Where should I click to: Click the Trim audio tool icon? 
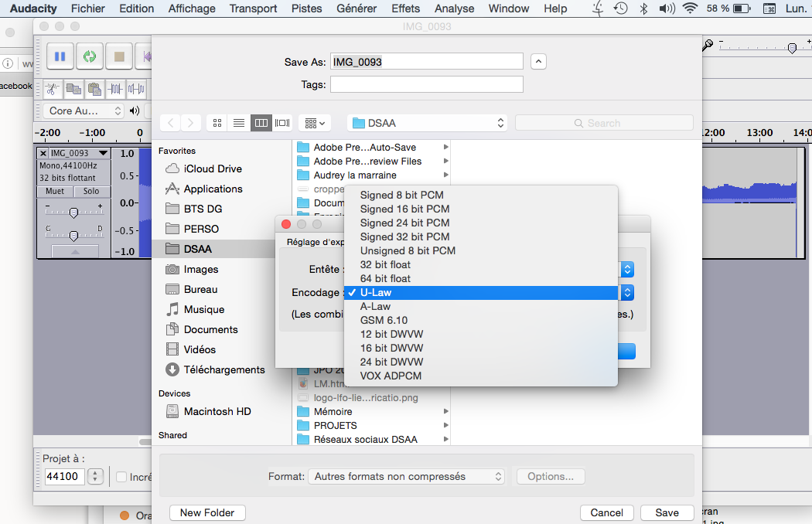coord(115,88)
